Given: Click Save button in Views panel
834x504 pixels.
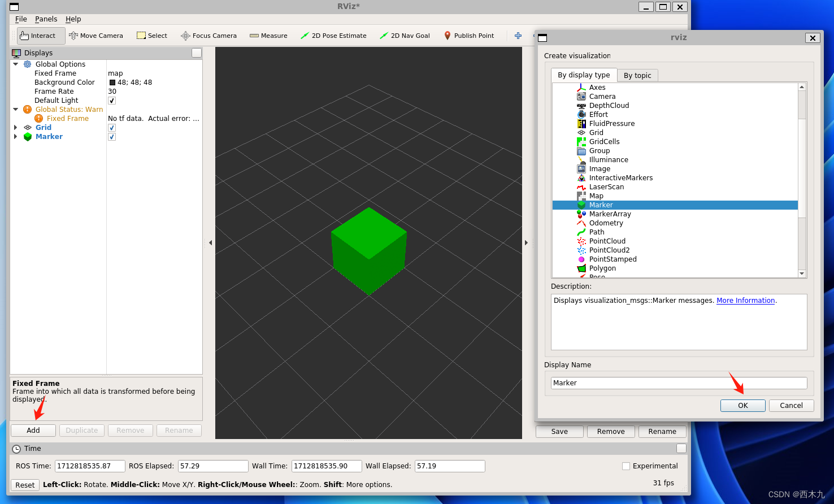Looking at the screenshot, I should [559, 432].
